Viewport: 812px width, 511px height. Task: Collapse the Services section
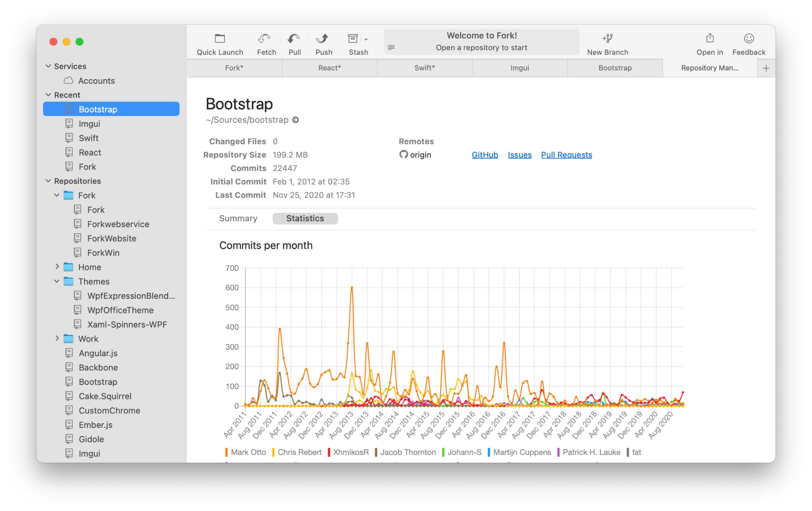point(48,66)
